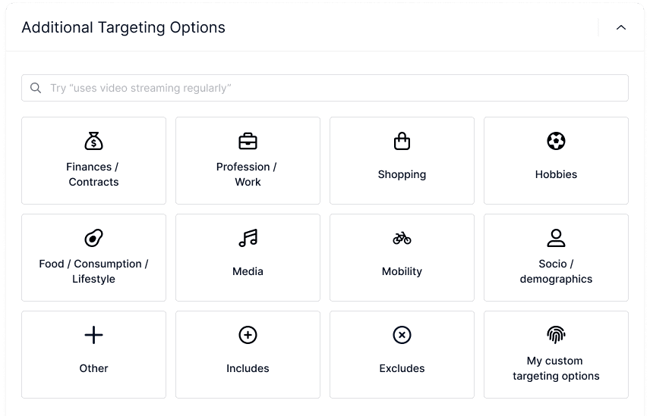650x416 pixels.
Task: Open the Hobbies category label
Action: [x=556, y=174]
